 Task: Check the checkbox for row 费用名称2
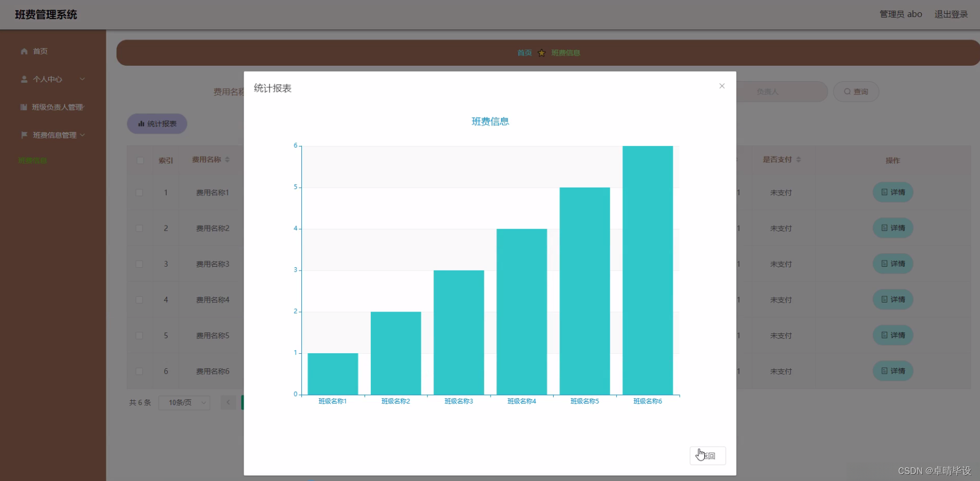139,228
